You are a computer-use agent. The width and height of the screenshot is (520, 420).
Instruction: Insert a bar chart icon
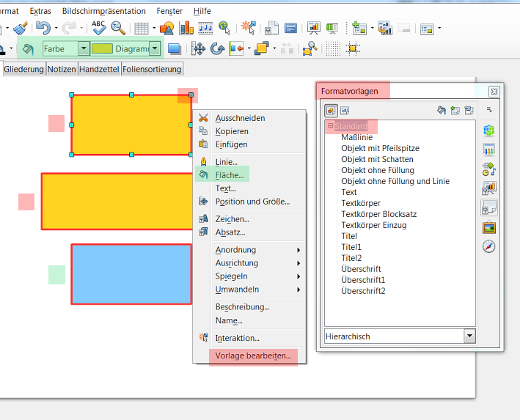click(186, 28)
